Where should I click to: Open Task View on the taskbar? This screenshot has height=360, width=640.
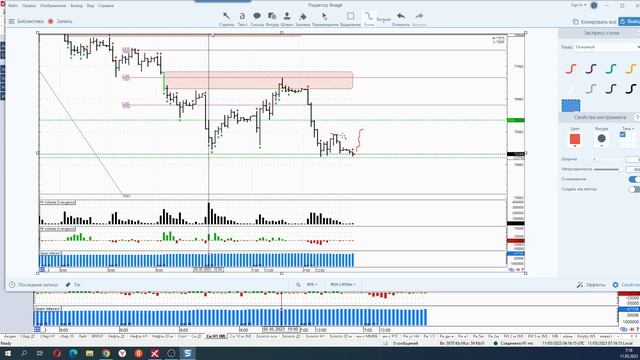tap(40, 353)
